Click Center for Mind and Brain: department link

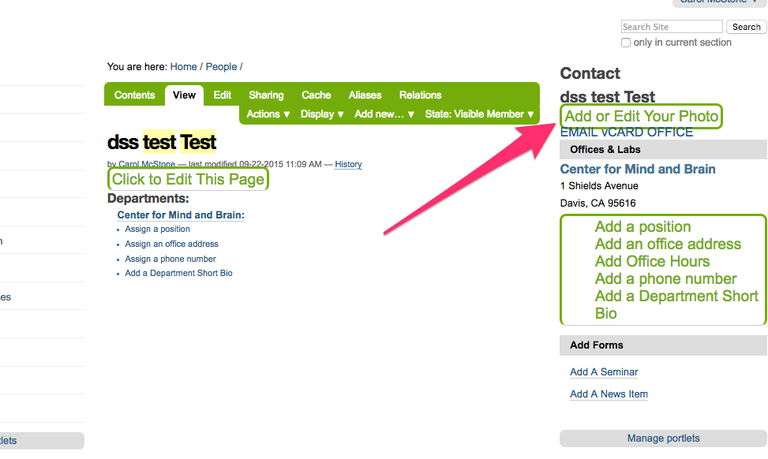tap(181, 215)
